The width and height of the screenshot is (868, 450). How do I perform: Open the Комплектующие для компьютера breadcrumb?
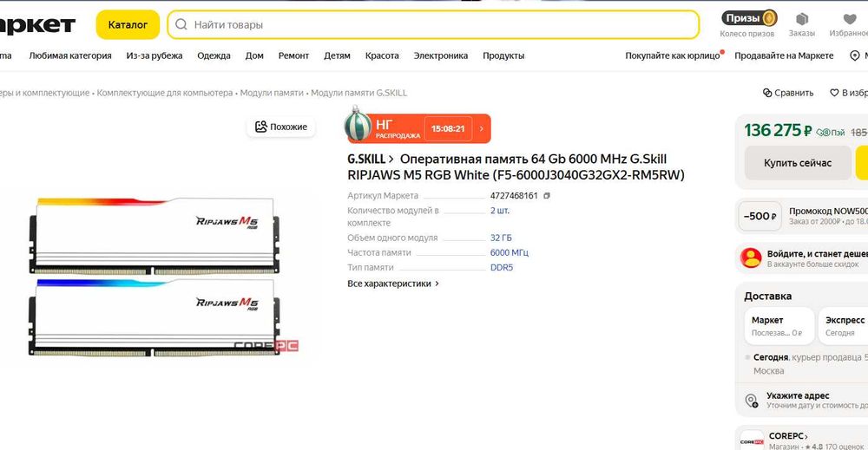click(164, 93)
